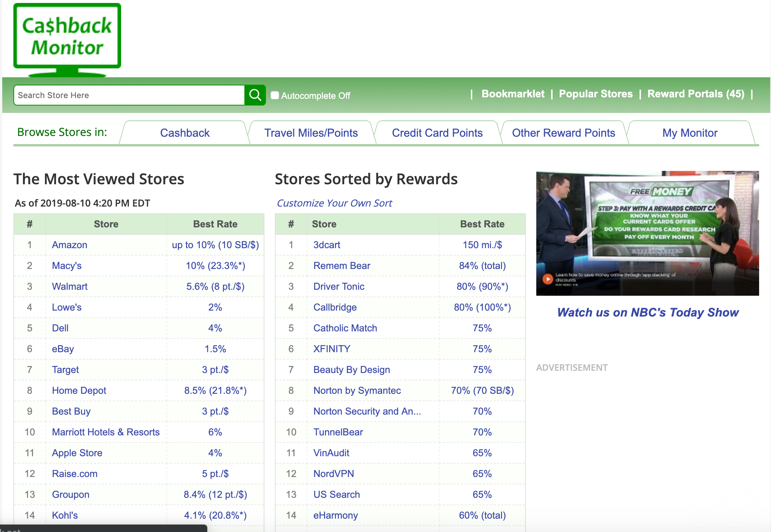Click Macy's rate 10% (23.3%*)
The height and width of the screenshot is (532, 771).
[x=215, y=266]
